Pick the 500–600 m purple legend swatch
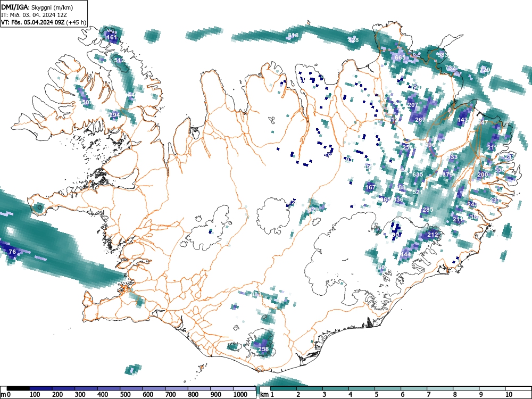Screen dimensions: 532x399 pyautogui.click(x=131, y=388)
